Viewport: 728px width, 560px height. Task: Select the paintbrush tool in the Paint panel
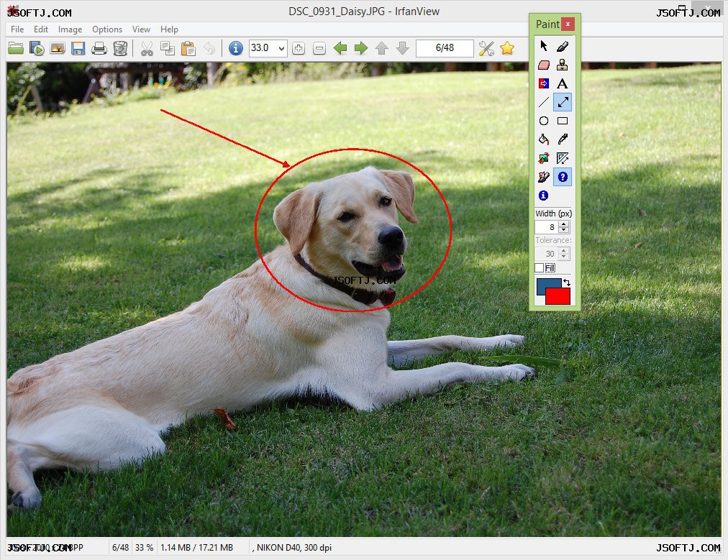(563, 46)
